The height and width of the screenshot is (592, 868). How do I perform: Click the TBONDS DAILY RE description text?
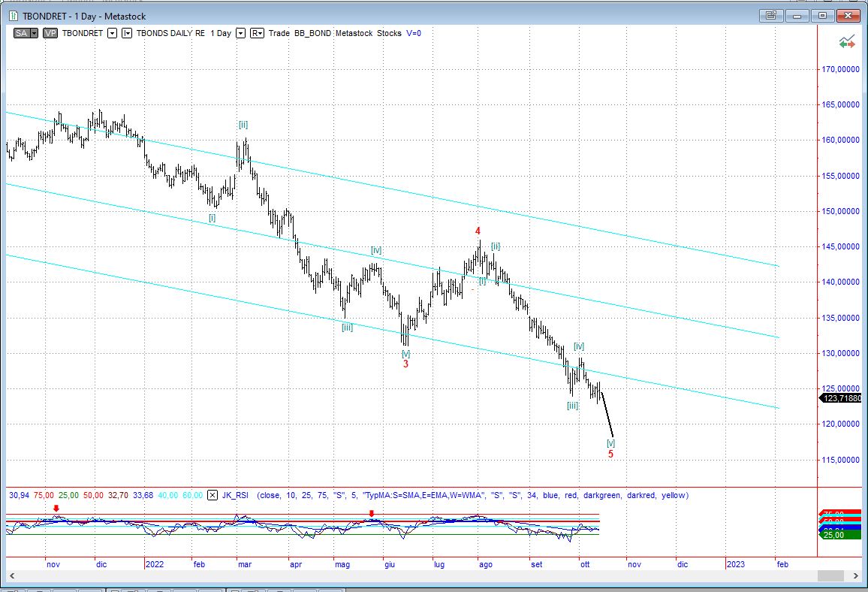(170, 33)
